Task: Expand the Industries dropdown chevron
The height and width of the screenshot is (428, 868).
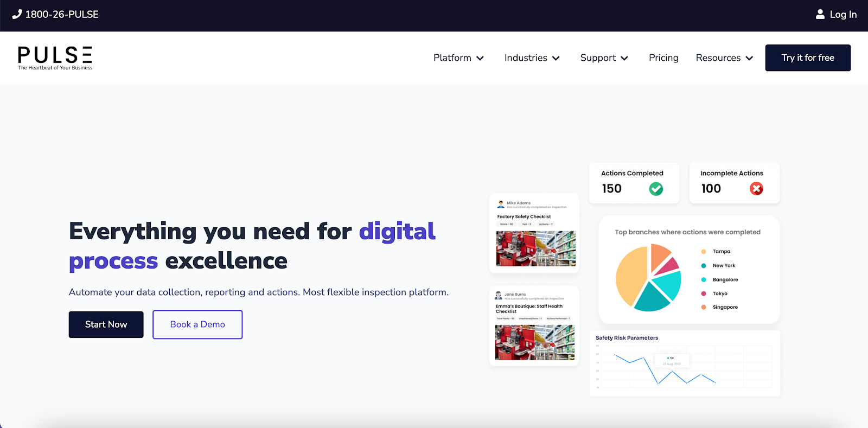Action: [x=556, y=58]
